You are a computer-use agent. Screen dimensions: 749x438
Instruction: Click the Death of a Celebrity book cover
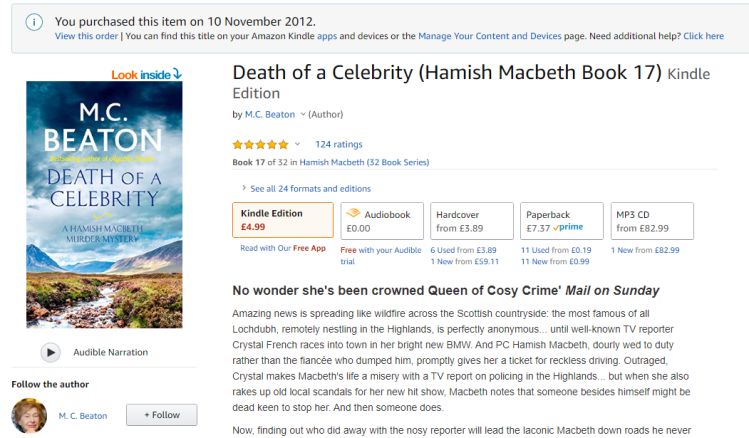click(105, 205)
